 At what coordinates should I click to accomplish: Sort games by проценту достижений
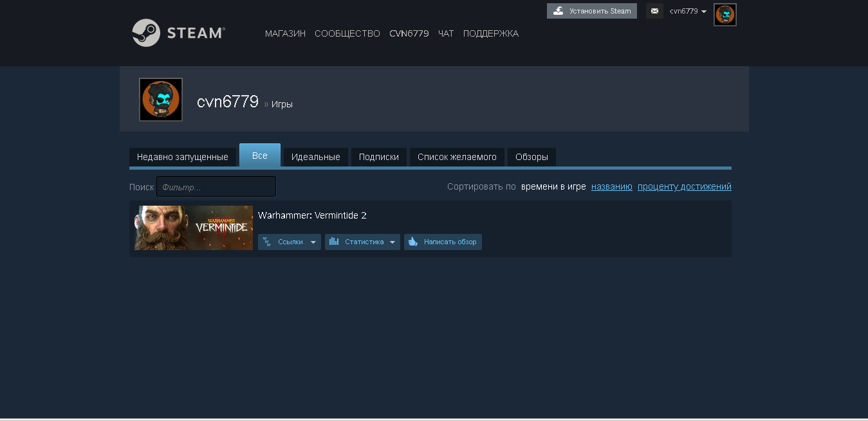(685, 187)
